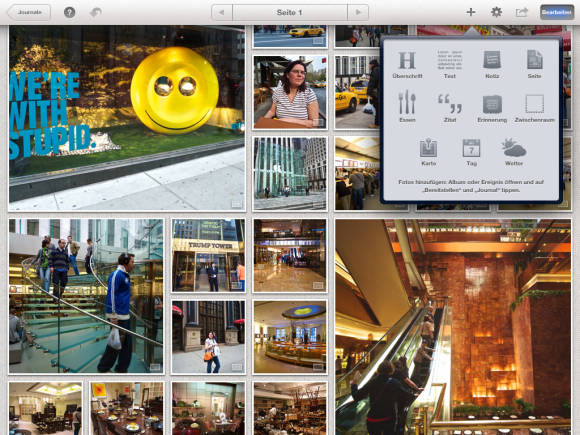
Task: Select the Trump Tower entrance photo
Action: click(x=208, y=255)
